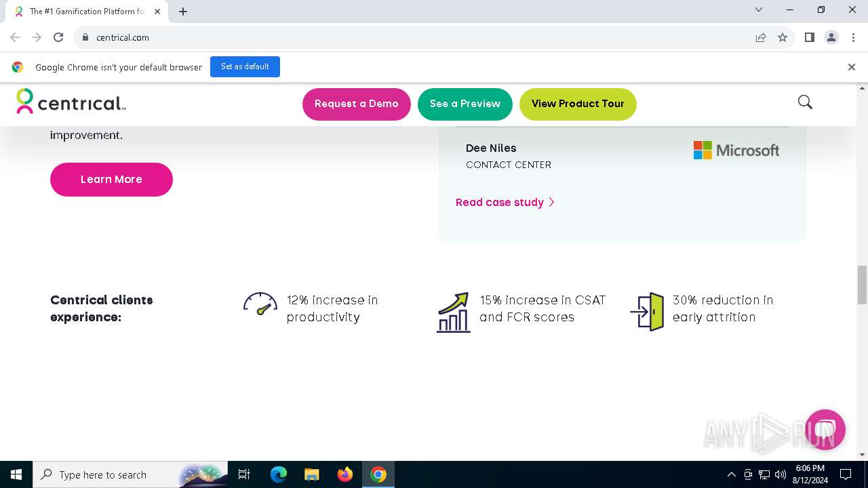Click the rising bar chart CSAT icon
The height and width of the screenshot is (488, 868).
point(453,312)
